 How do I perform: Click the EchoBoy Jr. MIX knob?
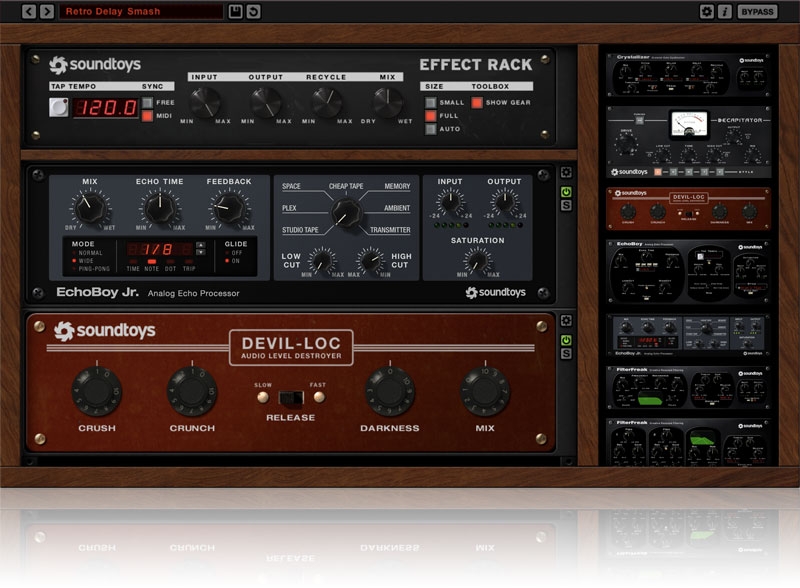(90, 208)
